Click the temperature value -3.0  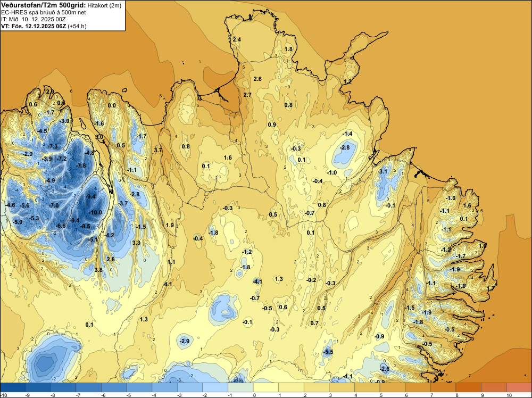coord(64,121)
